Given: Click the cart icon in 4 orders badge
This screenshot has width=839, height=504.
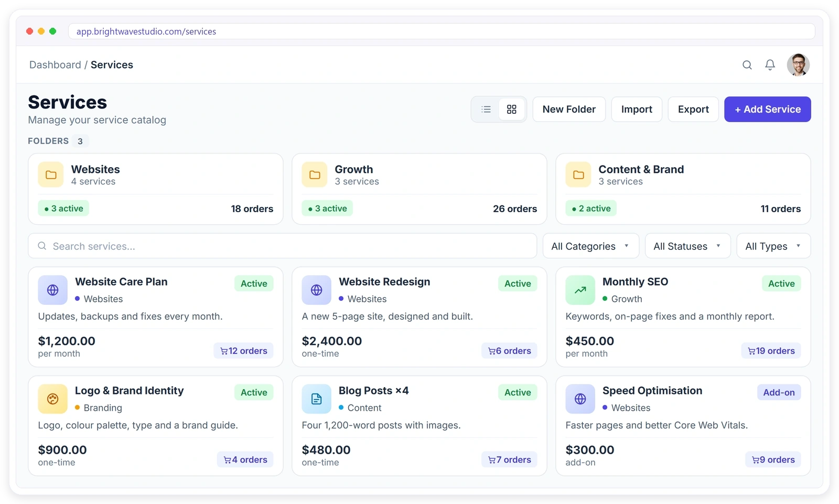Looking at the screenshot, I should (228, 460).
